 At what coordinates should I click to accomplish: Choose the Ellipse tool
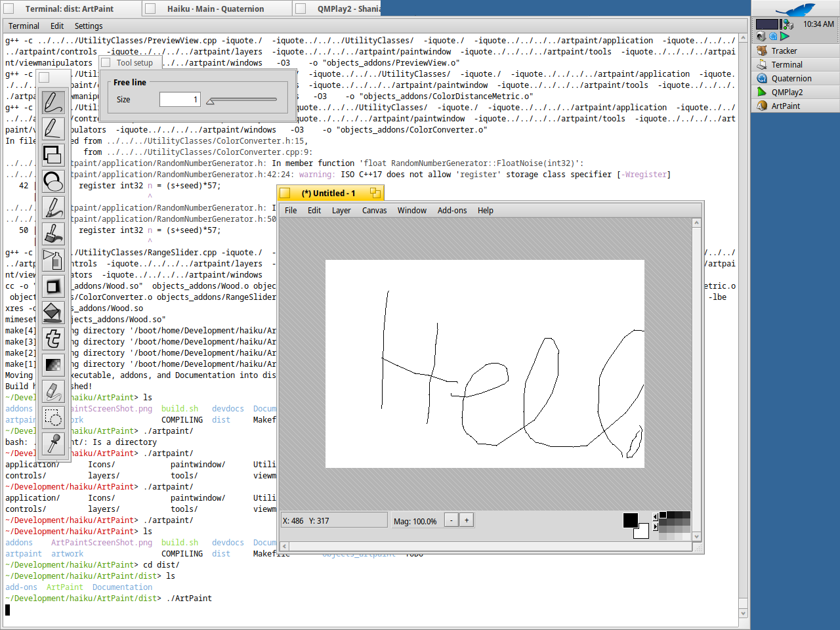(53, 181)
